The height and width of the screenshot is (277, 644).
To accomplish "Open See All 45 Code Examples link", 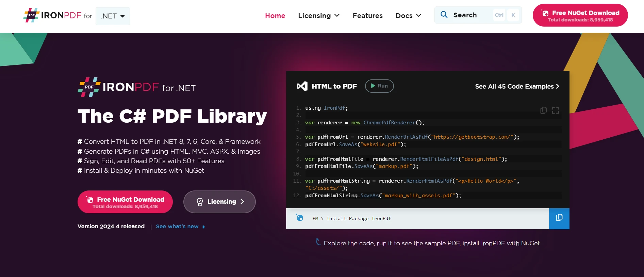I will pyautogui.click(x=517, y=87).
